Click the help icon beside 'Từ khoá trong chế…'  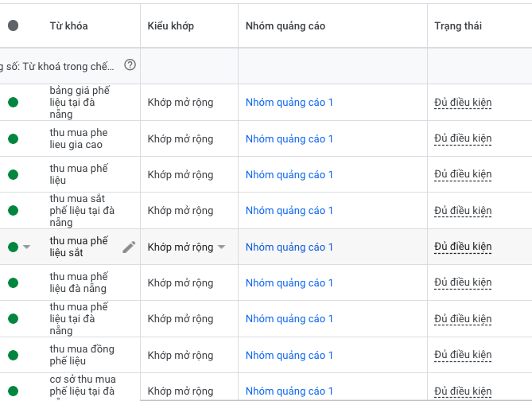[130, 65]
